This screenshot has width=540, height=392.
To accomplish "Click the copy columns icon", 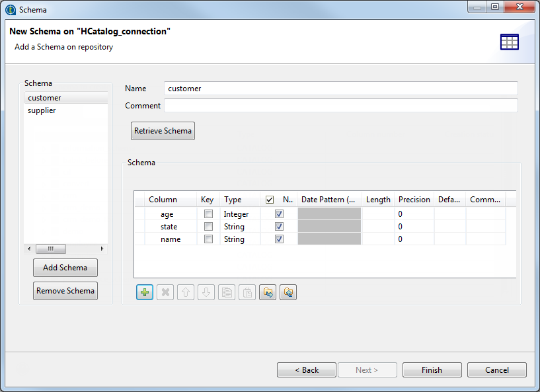I will [x=227, y=292].
